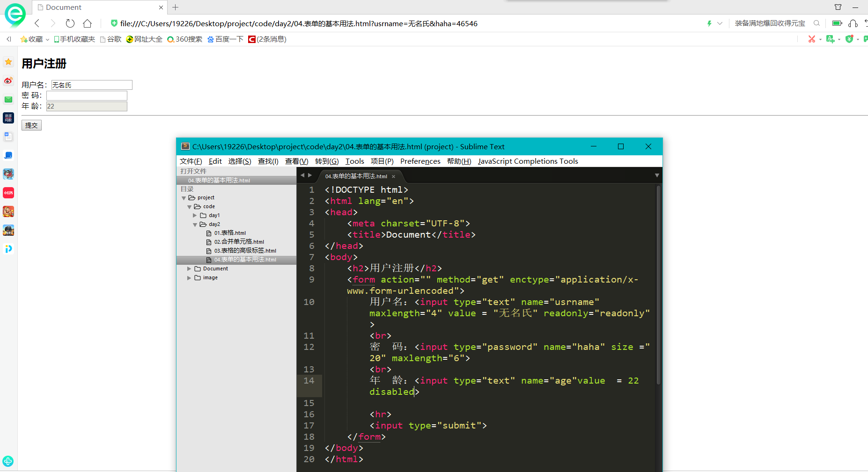Image resolution: width=868 pixels, height=472 pixels.
Task: Open a new browser tab with plus button
Action: (176, 7)
